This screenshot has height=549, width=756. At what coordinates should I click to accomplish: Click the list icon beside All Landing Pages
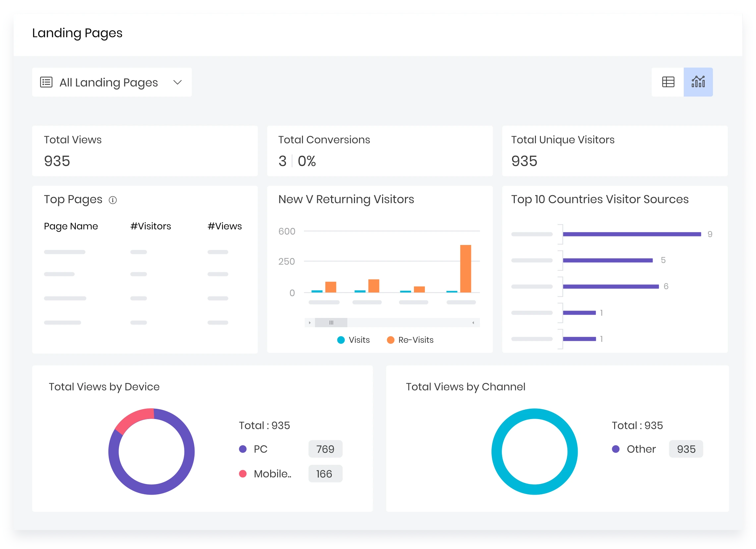point(46,82)
